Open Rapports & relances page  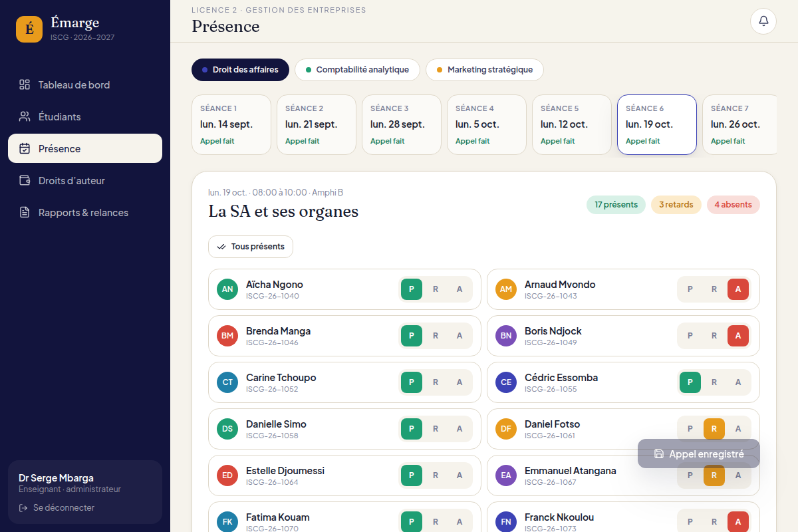pos(85,212)
